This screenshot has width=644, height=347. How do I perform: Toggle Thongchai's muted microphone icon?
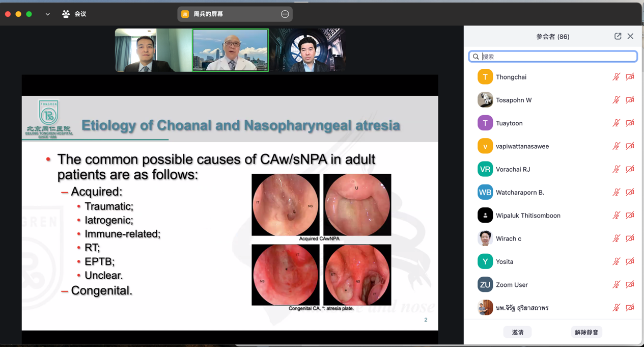click(616, 77)
